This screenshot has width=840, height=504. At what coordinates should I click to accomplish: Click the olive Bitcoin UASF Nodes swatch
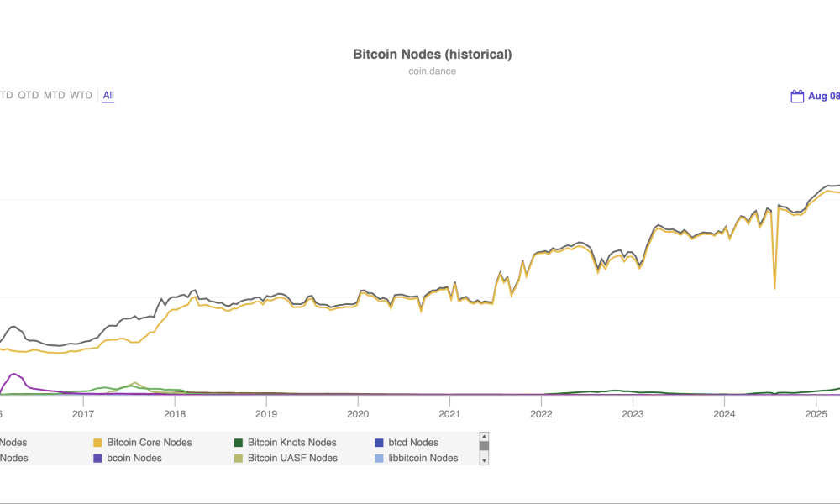(237, 458)
